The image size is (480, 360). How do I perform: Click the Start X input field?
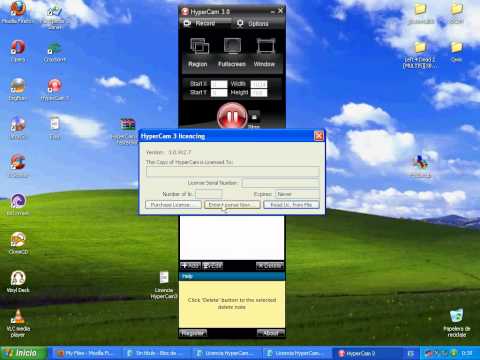click(x=219, y=84)
